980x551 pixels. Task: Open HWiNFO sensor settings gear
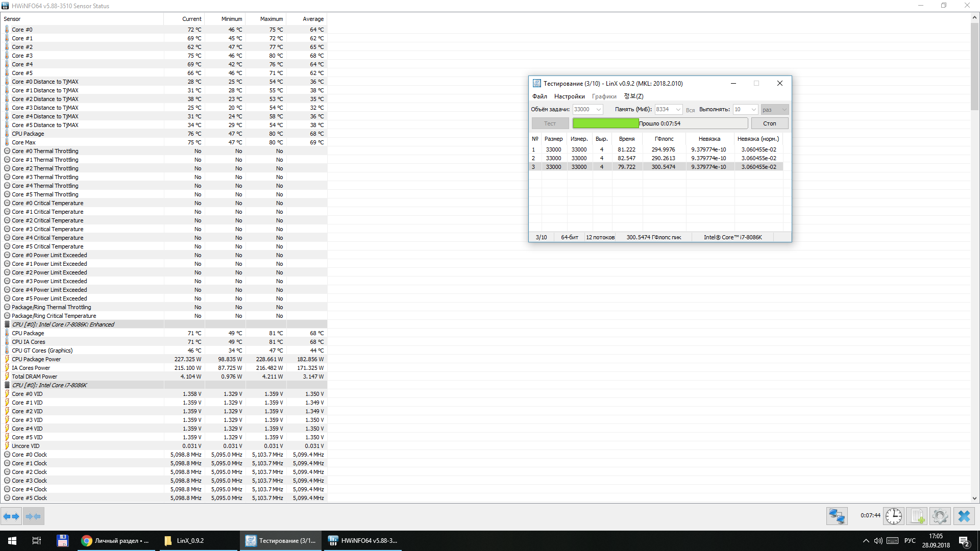point(940,516)
